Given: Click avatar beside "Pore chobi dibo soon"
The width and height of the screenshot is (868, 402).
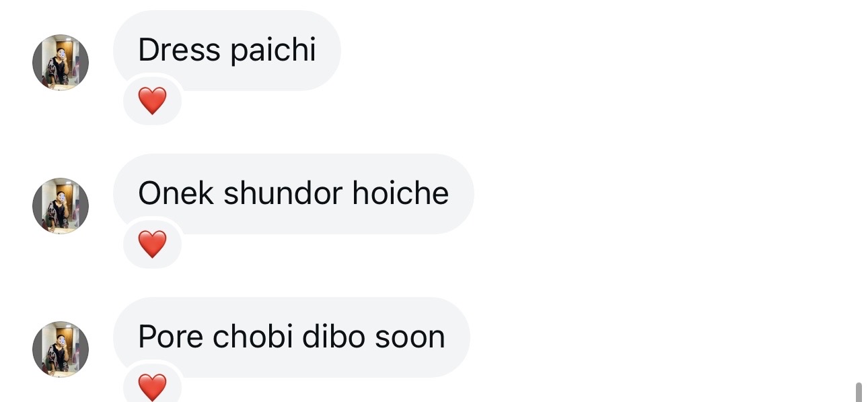Looking at the screenshot, I should coord(61,349).
